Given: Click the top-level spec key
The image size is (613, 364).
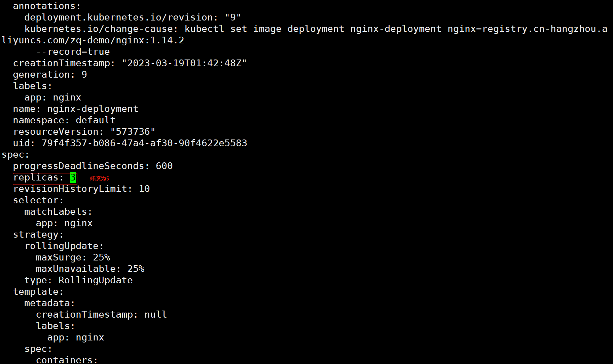Looking at the screenshot, I should coord(15,155).
